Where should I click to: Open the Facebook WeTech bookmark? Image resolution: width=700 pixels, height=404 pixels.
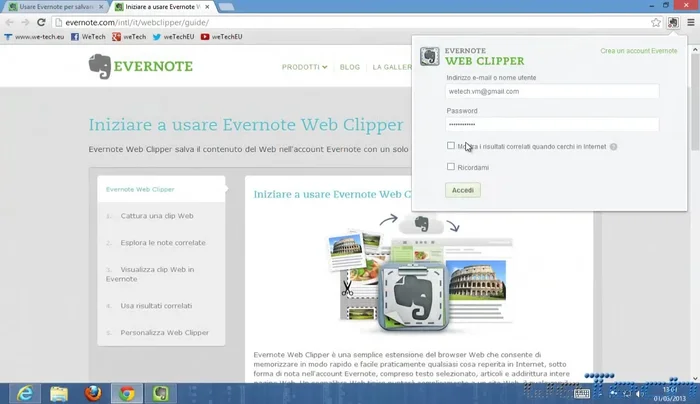[88, 37]
